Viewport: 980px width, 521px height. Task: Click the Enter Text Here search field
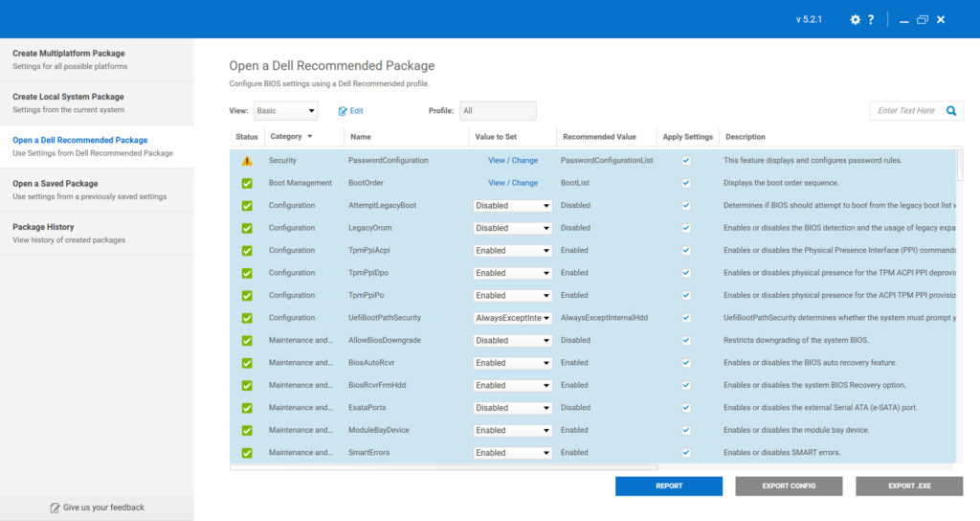point(905,111)
